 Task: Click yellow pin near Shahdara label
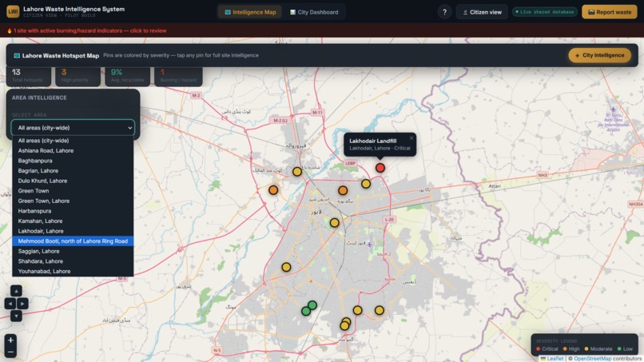(297, 172)
